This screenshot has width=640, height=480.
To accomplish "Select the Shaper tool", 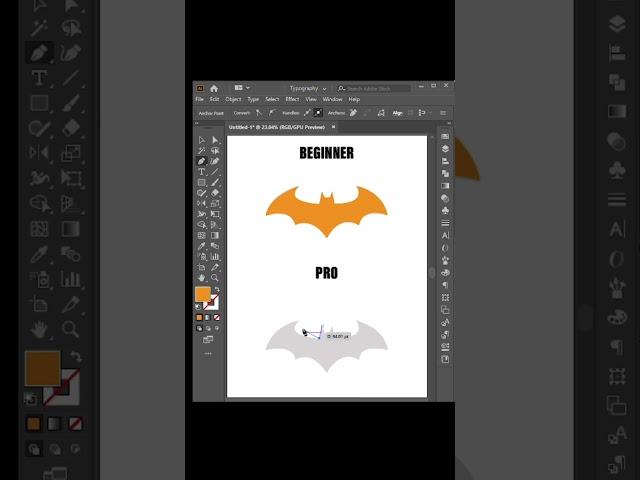I will (202, 193).
